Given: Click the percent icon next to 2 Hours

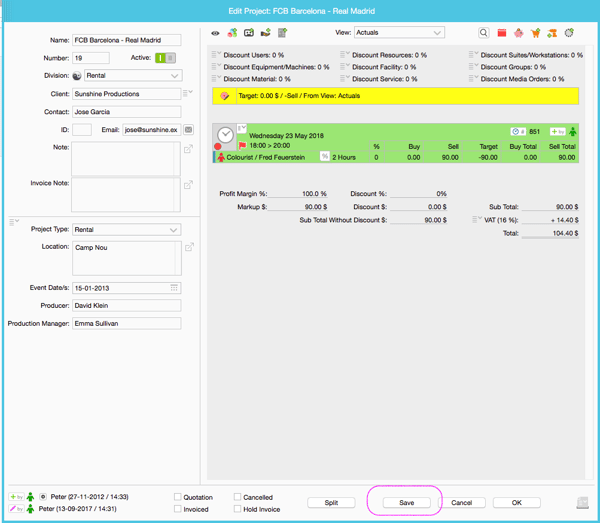Looking at the screenshot, I should tap(324, 156).
